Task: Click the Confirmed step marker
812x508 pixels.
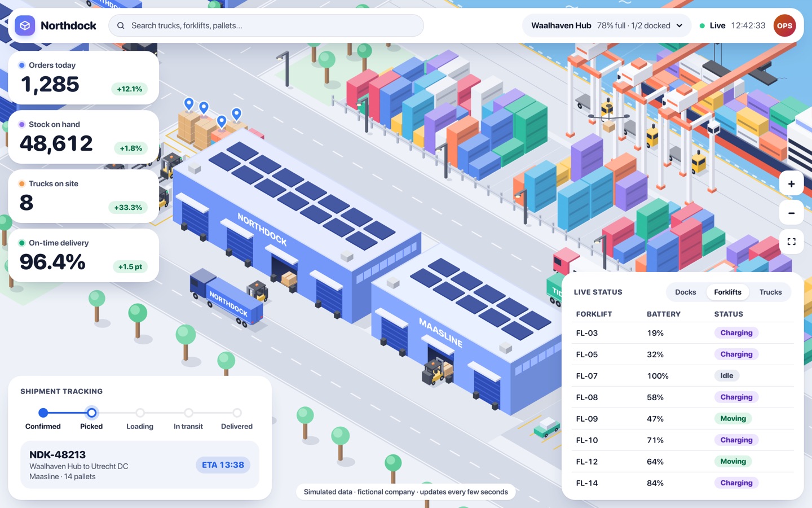Action: (43, 413)
